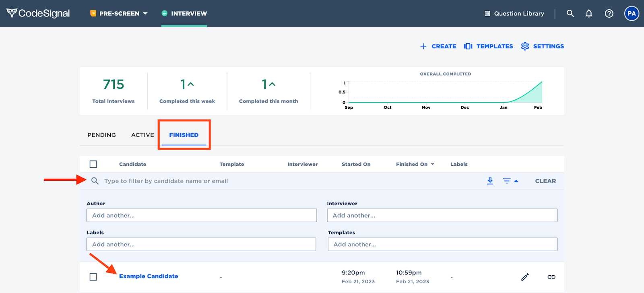
Task: Open notifications bell
Action: (589, 13)
